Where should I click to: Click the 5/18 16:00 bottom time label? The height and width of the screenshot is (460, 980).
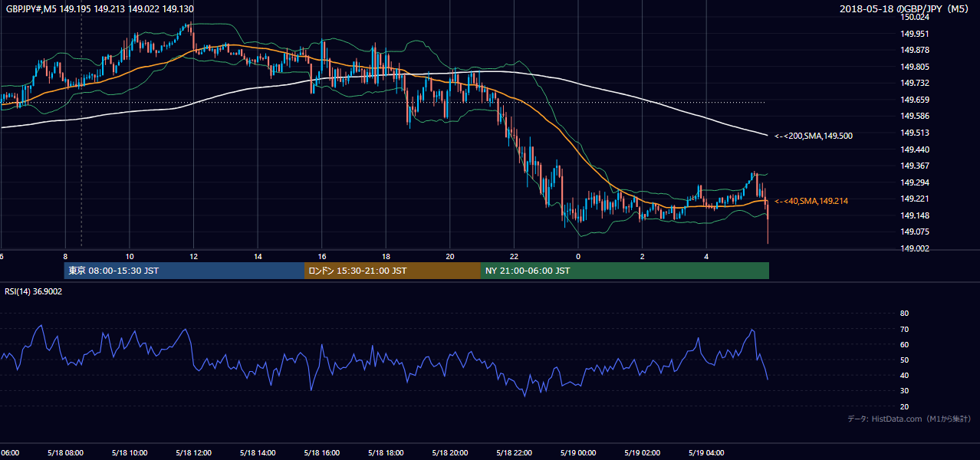point(322,453)
